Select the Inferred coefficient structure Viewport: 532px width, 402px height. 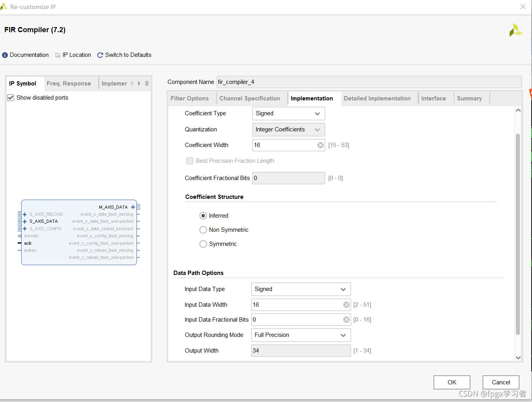coord(203,216)
